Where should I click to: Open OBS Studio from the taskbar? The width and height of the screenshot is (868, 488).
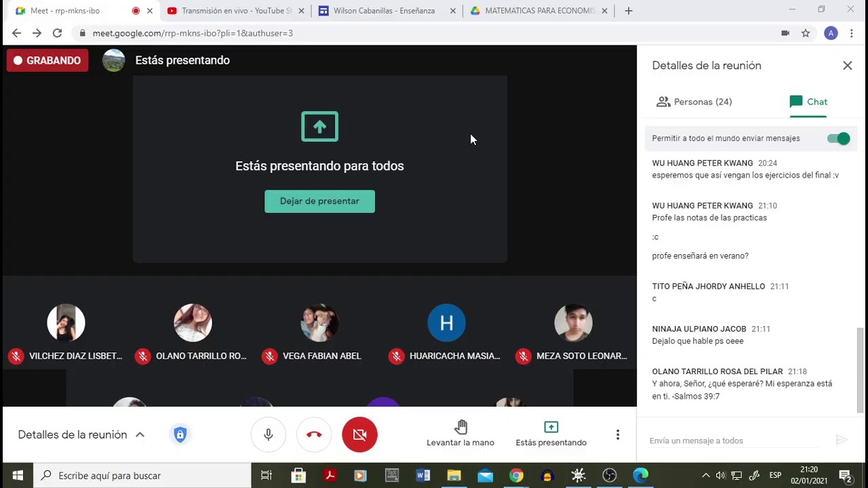point(610,476)
